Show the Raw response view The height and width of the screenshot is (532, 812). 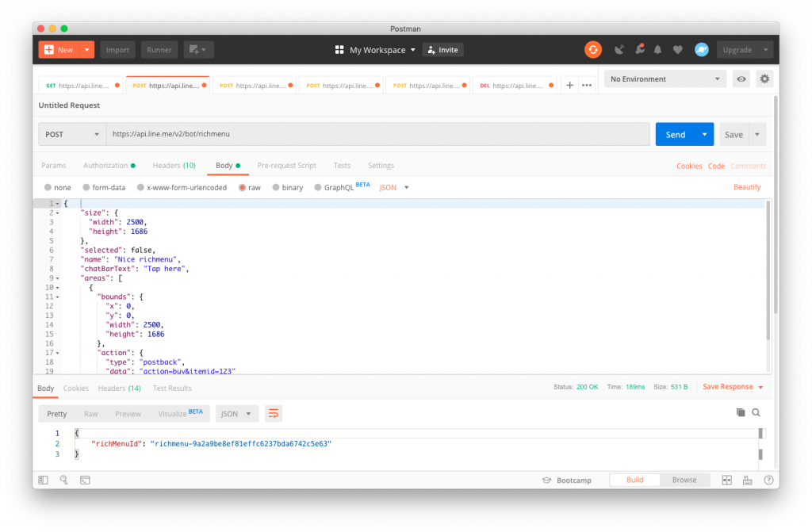point(90,413)
